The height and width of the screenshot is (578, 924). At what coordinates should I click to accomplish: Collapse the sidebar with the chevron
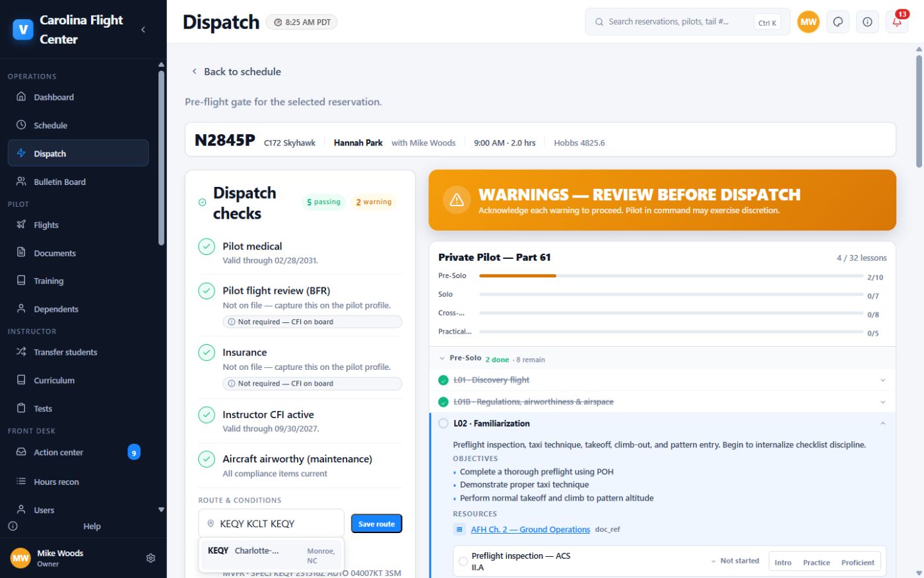[x=143, y=30]
